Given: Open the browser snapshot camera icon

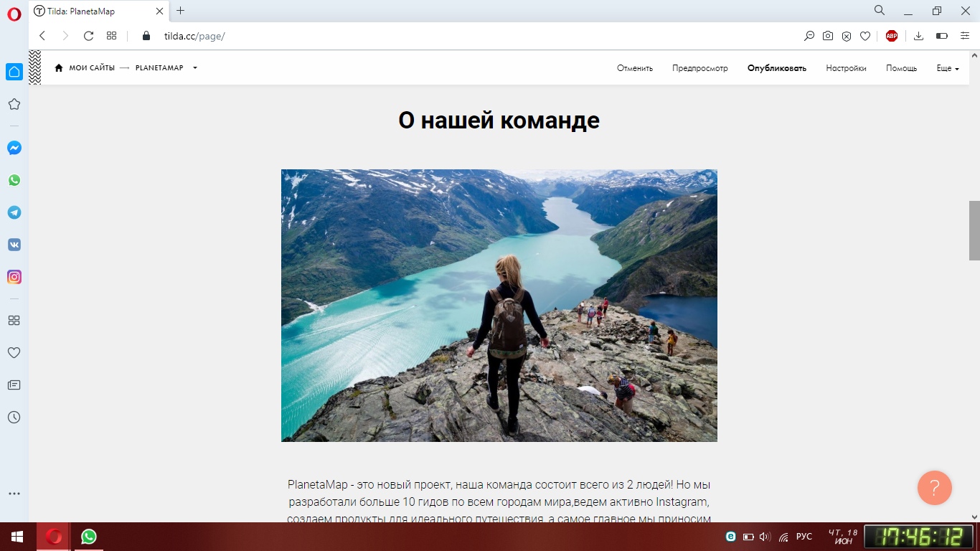Looking at the screenshot, I should [x=828, y=36].
